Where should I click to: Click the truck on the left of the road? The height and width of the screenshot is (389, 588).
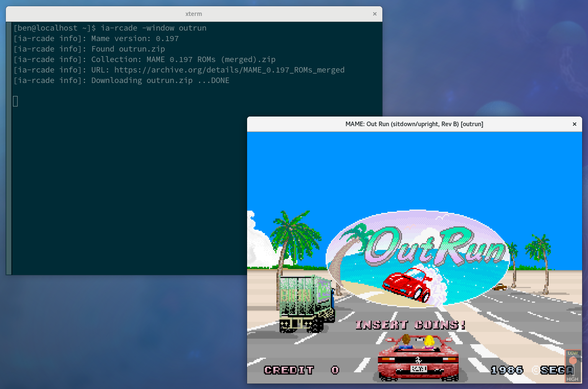(x=307, y=304)
